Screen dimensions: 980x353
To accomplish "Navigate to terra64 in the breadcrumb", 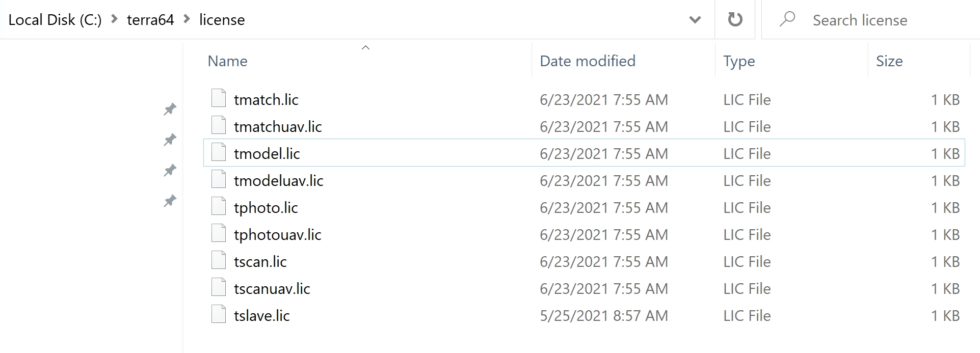I will coord(150,20).
